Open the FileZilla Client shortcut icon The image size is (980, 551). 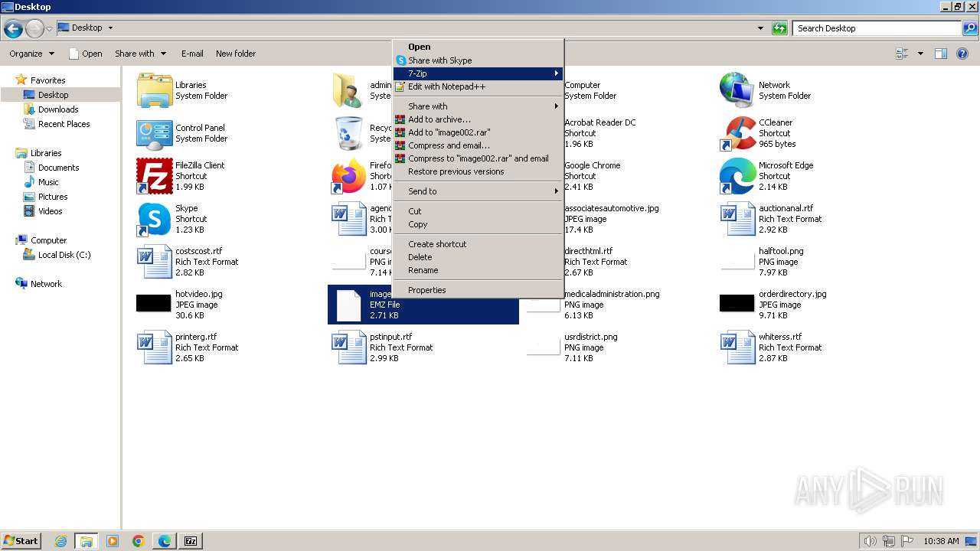click(x=155, y=176)
